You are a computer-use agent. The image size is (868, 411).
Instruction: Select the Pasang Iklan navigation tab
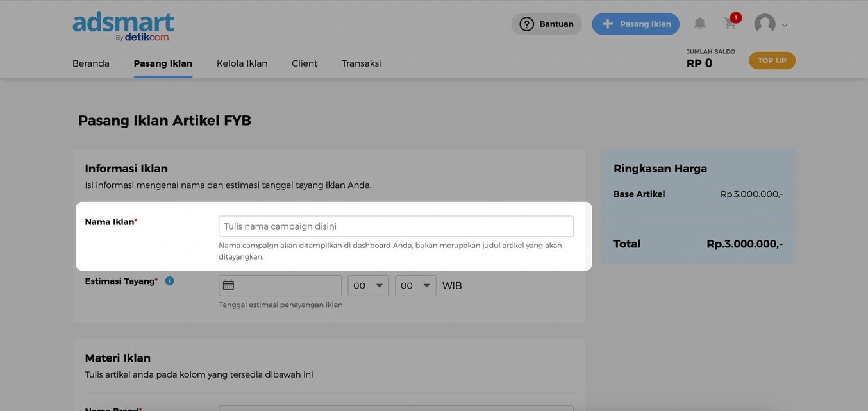tap(163, 63)
